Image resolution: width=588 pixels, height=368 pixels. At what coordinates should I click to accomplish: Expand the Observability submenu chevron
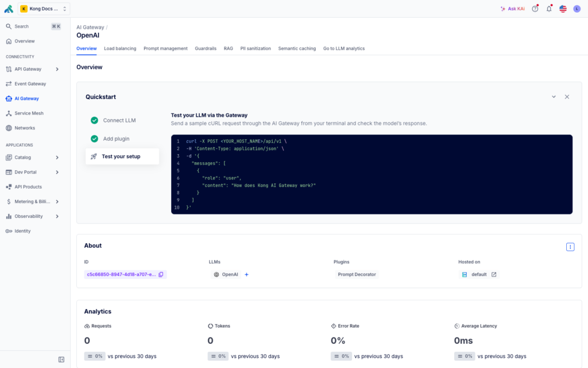(57, 216)
